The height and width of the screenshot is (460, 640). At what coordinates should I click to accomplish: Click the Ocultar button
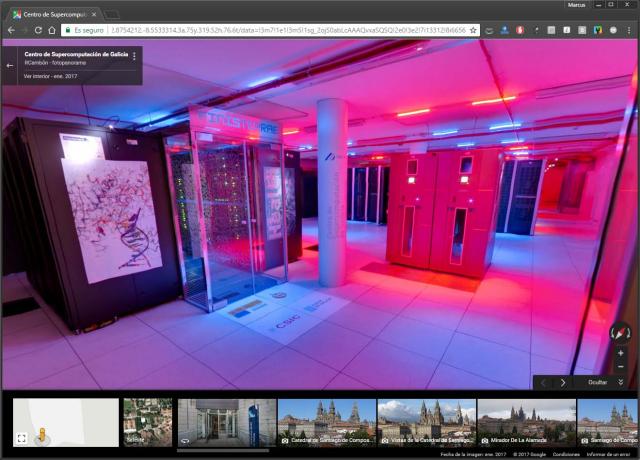tap(597, 382)
